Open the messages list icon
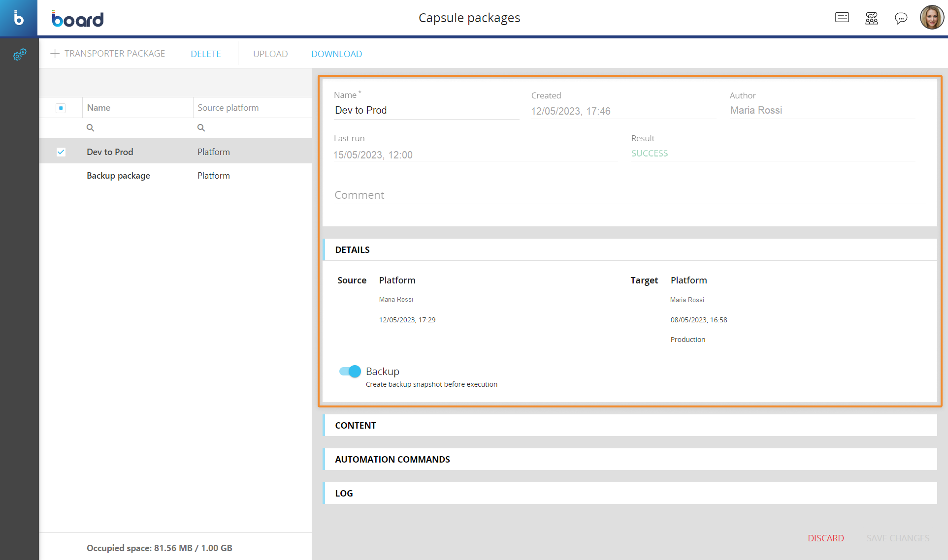The width and height of the screenshot is (948, 560). pyautogui.click(x=842, y=18)
